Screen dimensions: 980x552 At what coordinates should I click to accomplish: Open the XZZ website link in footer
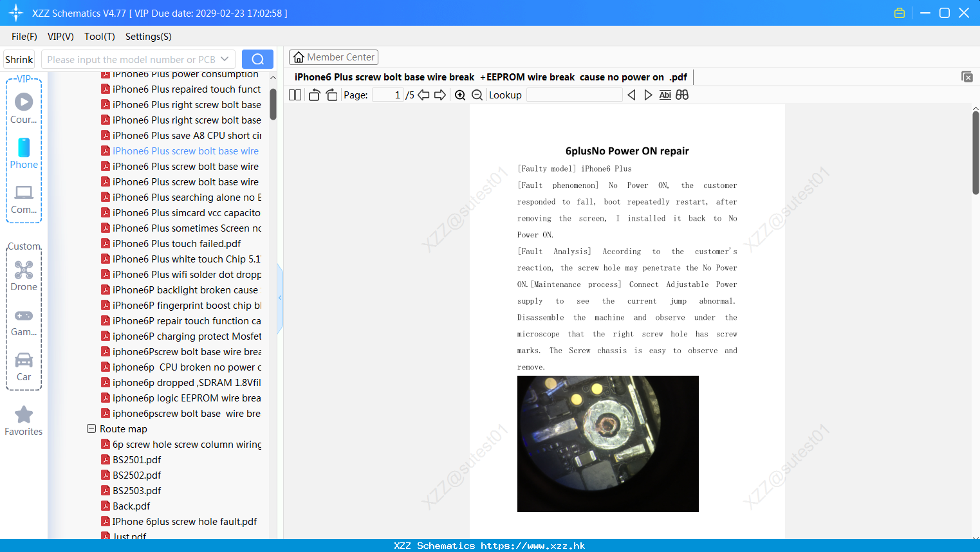(x=533, y=546)
